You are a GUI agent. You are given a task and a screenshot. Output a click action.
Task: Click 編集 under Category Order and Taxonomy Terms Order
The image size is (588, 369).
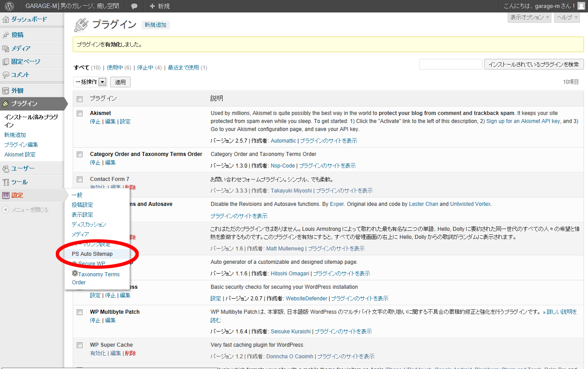pos(110,162)
